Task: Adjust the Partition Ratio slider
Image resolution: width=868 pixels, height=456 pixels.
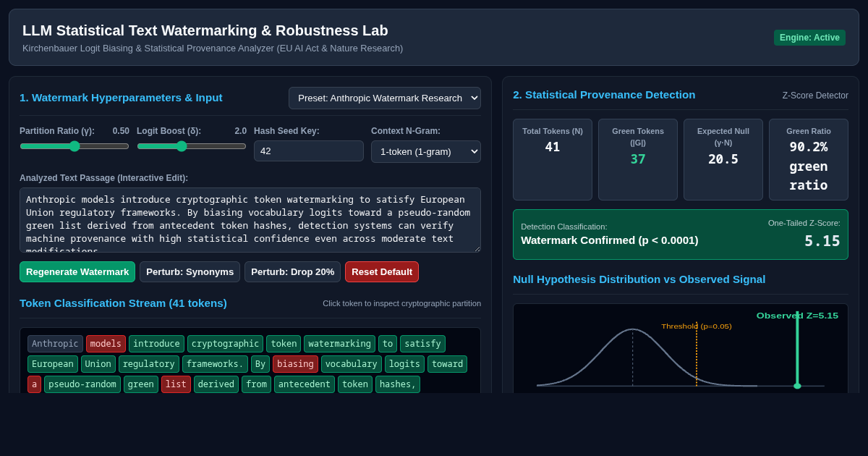Action: 75,146
